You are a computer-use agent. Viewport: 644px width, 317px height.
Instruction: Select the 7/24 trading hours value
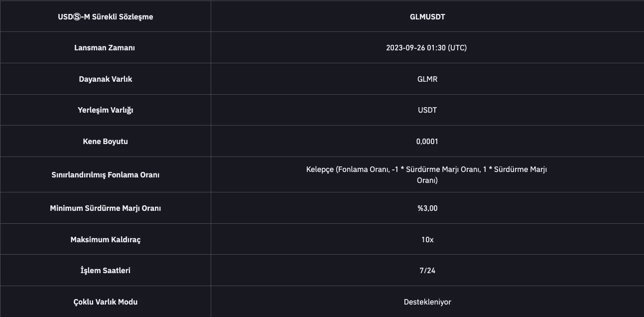click(x=427, y=271)
